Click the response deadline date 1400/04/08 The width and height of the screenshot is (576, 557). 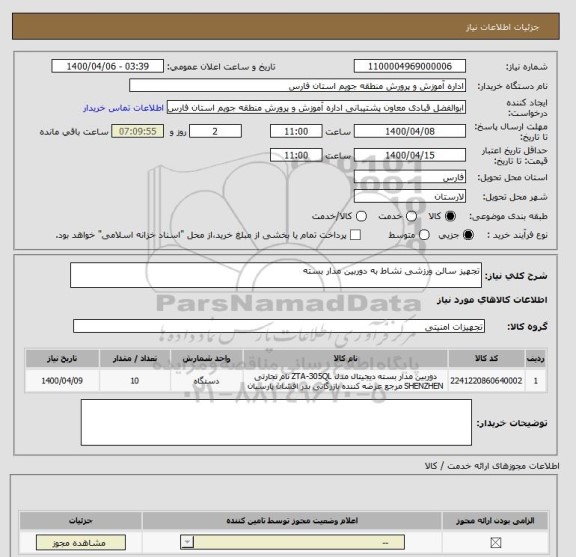[x=410, y=131]
